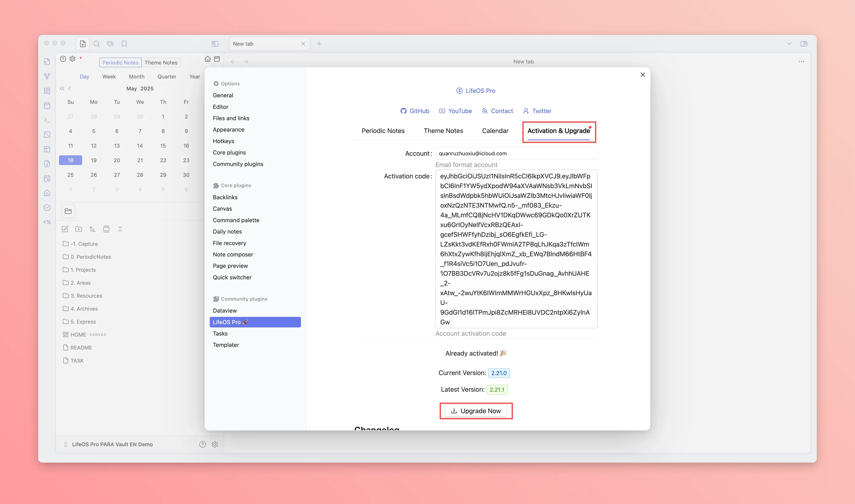
Task: Open Community plugins in settings sidebar
Action: (x=238, y=164)
